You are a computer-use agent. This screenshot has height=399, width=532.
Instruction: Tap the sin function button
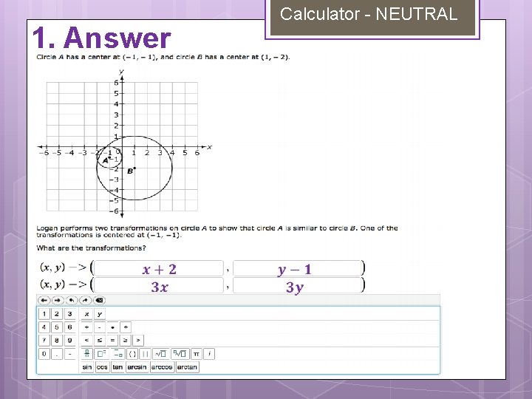(x=87, y=367)
